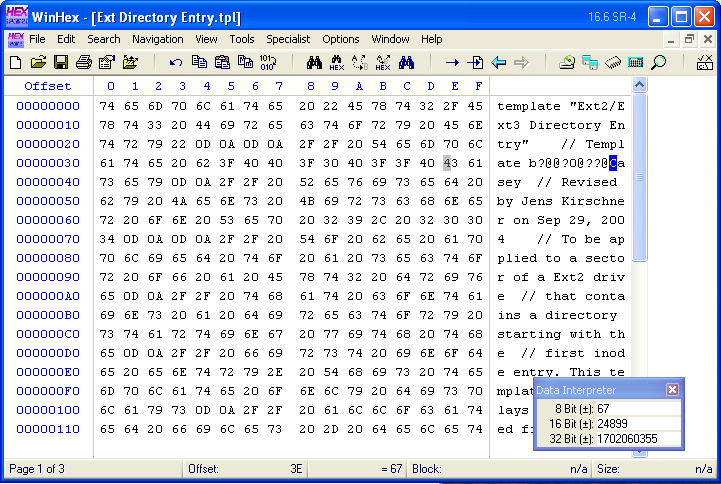
Task: Close the Data Interpreter panel
Action: [673, 389]
